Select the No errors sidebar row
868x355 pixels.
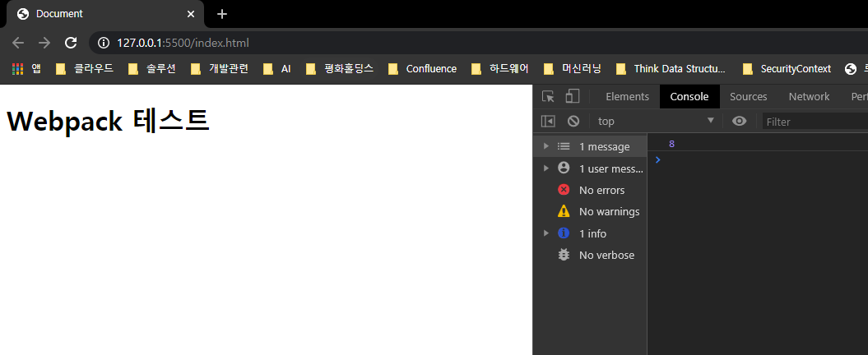[590, 190]
